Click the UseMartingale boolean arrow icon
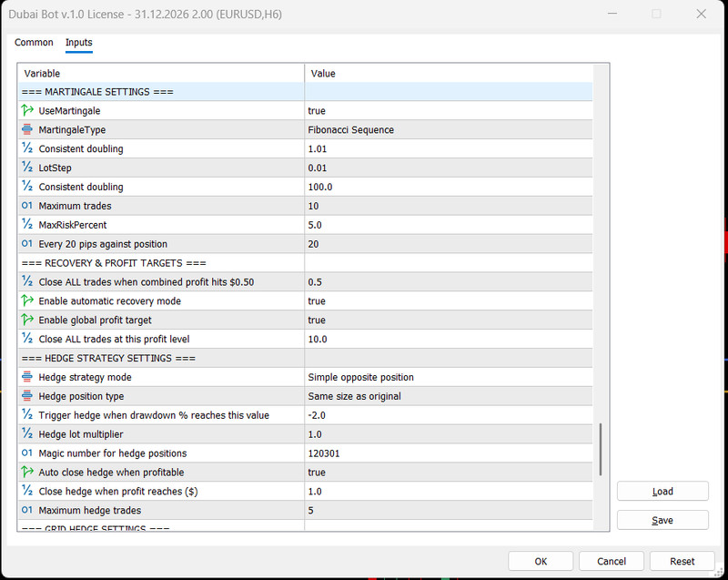The width and height of the screenshot is (728, 580). (x=27, y=110)
